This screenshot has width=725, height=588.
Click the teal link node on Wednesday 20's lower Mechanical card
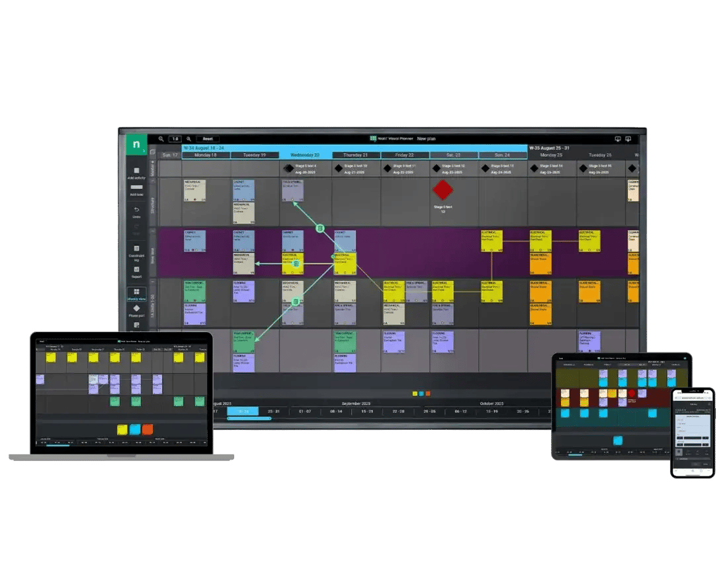click(x=296, y=302)
